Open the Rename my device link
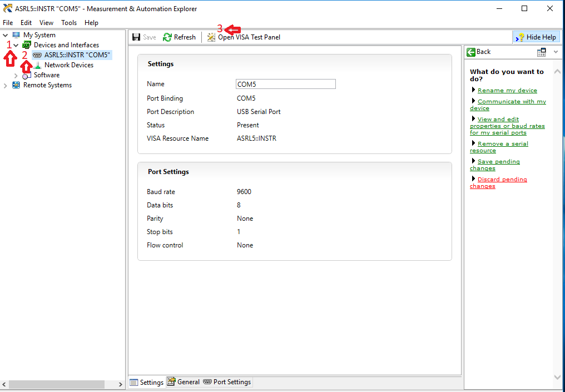565x392 pixels. (x=507, y=91)
